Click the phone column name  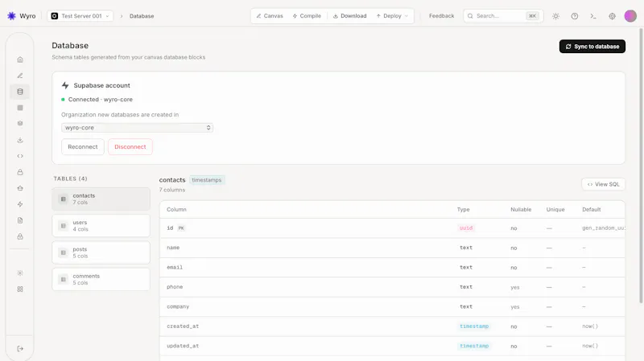tap(175, 287)
